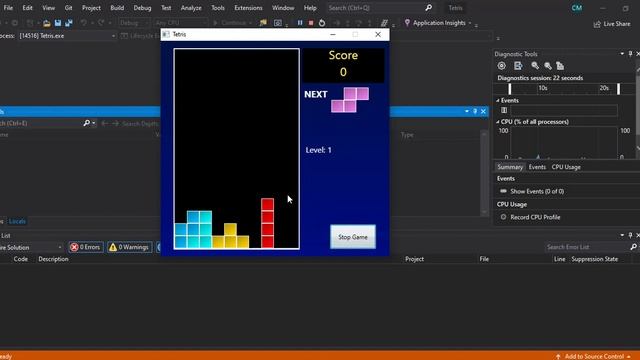Focus the Search Error List field

tap(586, 247)
